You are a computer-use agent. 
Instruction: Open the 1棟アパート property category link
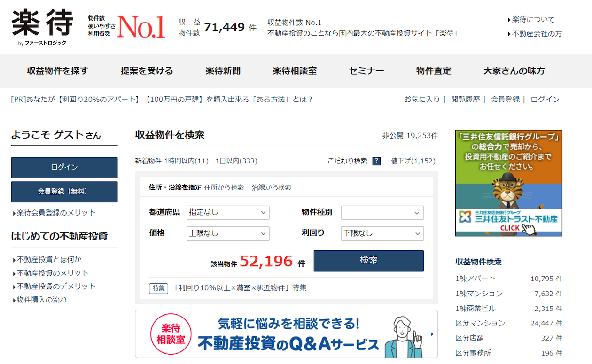pyautogui.click(x=475, y=279)
